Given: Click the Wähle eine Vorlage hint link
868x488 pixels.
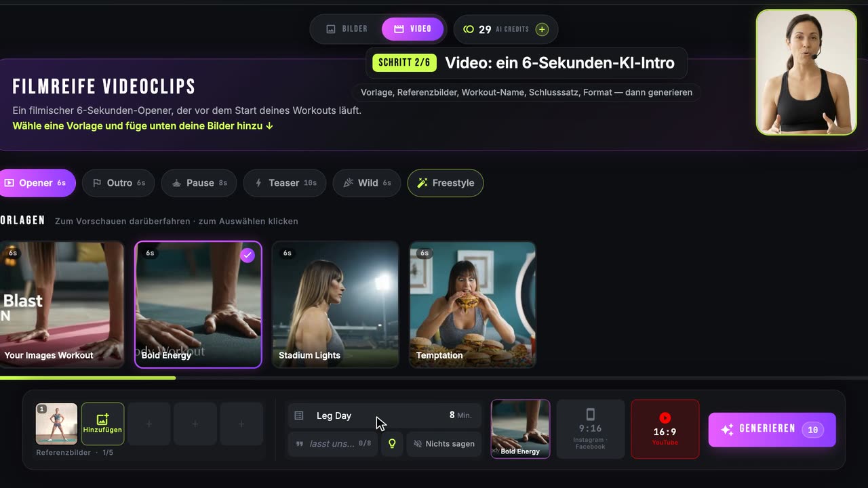Looking at the screenshot, I should coord(143,126).
